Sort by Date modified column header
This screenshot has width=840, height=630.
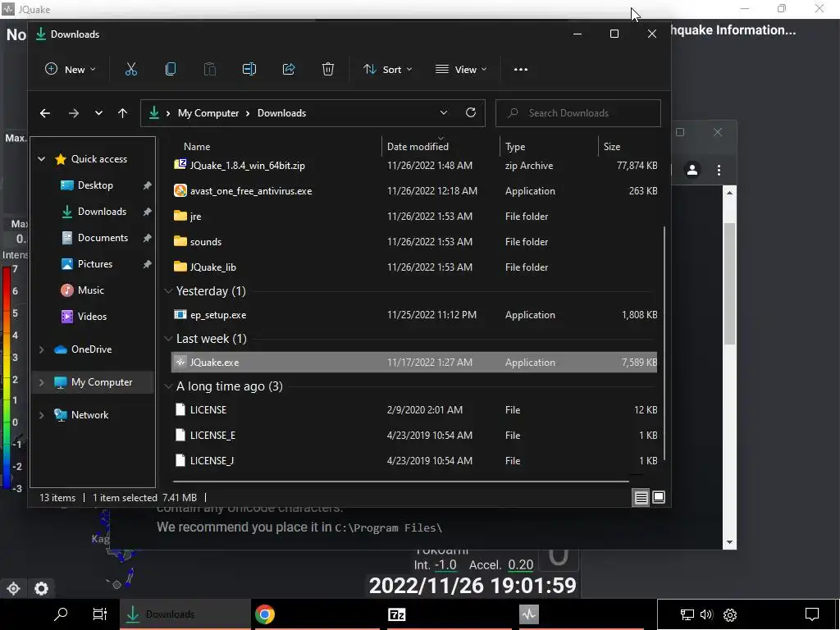click(x=418, y=146)
